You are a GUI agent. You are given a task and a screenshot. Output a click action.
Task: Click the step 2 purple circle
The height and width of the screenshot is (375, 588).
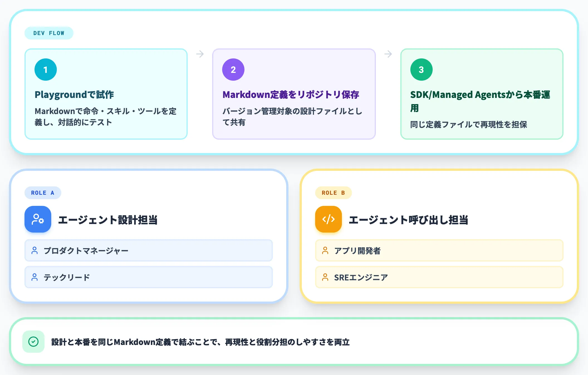tap(233, 70)
